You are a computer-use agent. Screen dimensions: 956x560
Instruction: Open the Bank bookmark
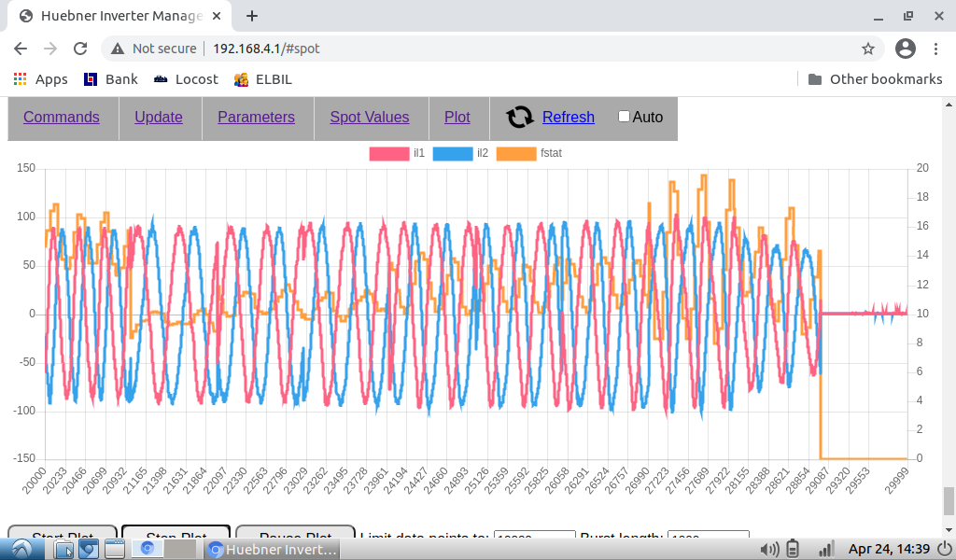point(110,79)
